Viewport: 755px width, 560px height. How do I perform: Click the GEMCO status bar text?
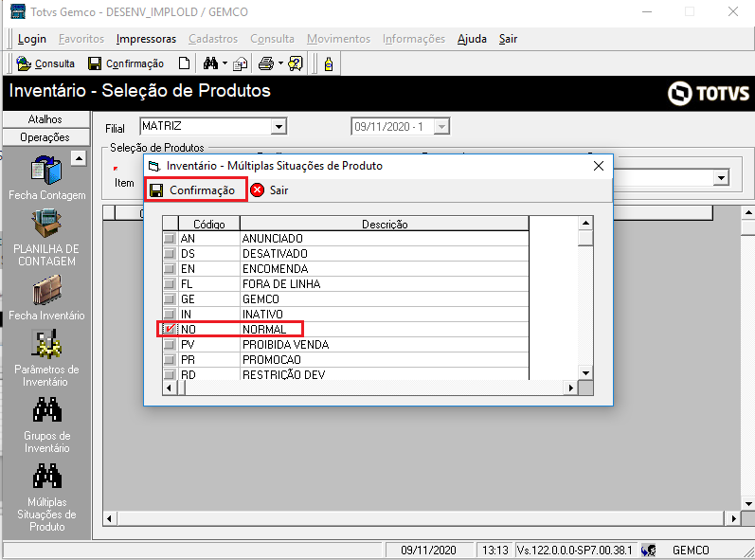click(x=691, y=550)
